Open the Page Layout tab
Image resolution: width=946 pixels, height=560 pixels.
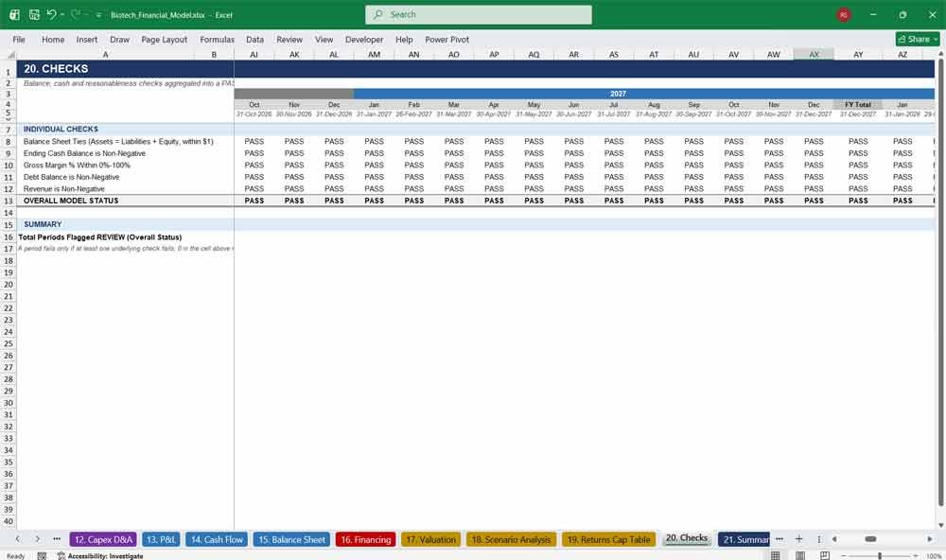coord(164,39)
